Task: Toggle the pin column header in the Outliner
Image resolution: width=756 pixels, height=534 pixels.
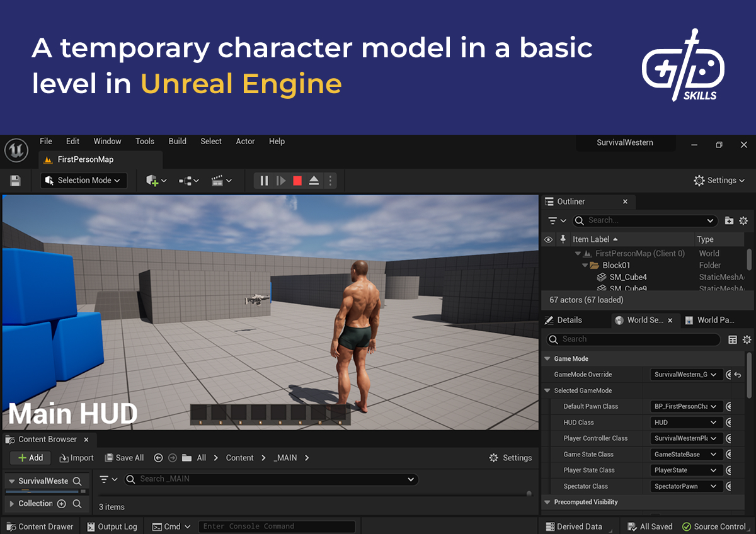Action: pyautogui.click(x=563, y=239)
